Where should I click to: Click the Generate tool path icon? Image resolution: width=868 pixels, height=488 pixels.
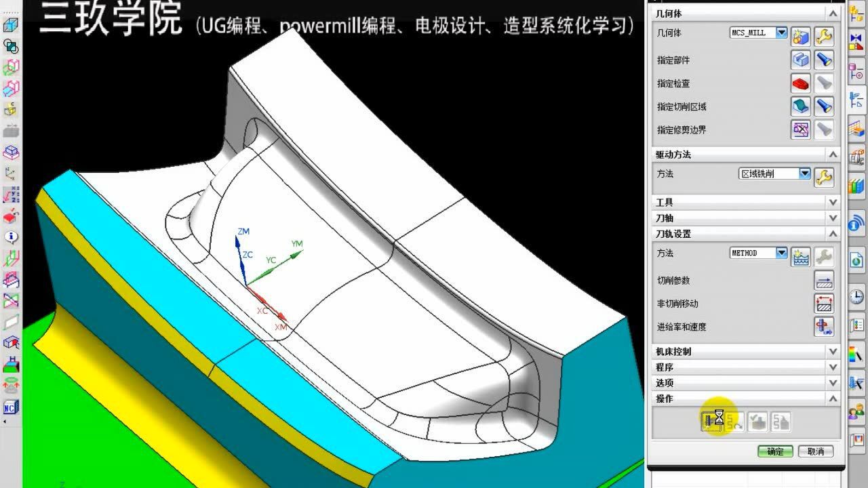point(712,422)
